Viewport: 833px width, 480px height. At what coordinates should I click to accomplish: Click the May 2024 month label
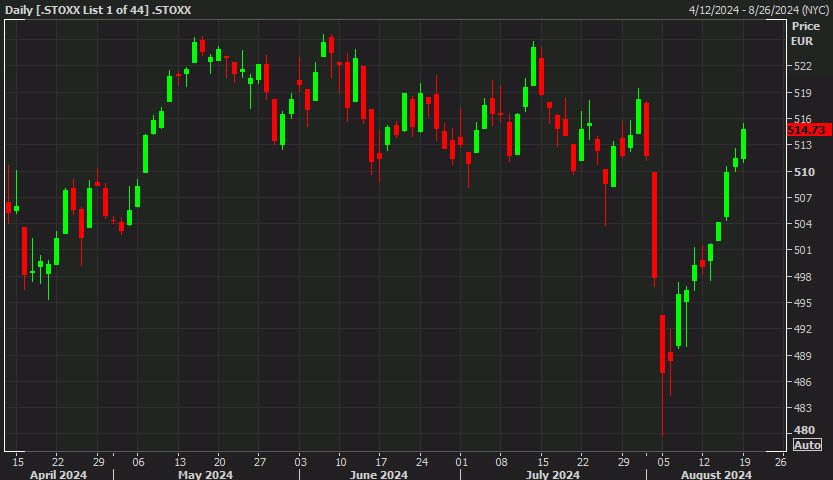(206, 475)
